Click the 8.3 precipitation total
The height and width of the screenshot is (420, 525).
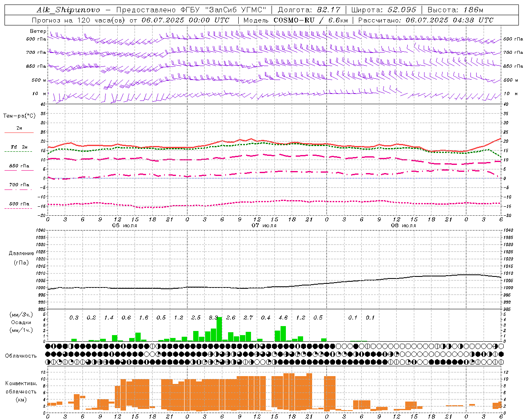click(213, 318)
